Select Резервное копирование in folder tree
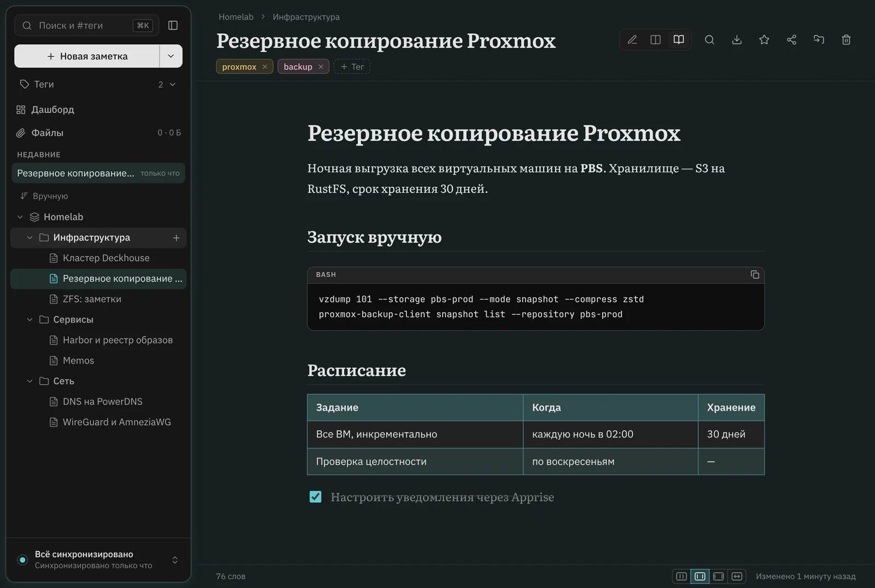The width and height of the screenshot is (875, 588). [x=98, y=278]
